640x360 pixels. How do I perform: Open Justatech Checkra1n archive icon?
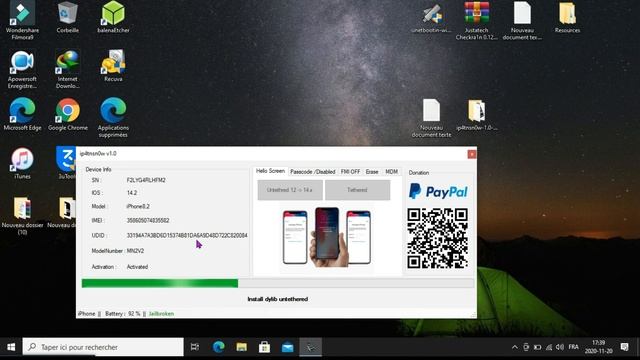click(x=477, y=20)
